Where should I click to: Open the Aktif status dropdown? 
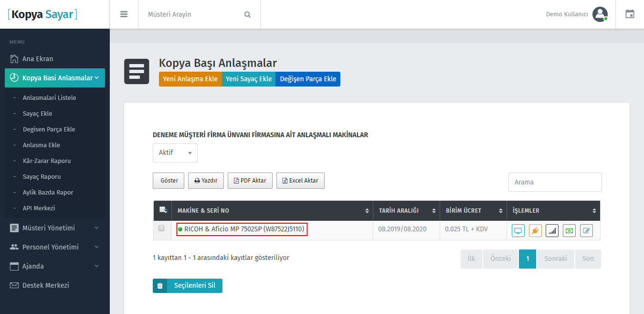tap(175, 152)
